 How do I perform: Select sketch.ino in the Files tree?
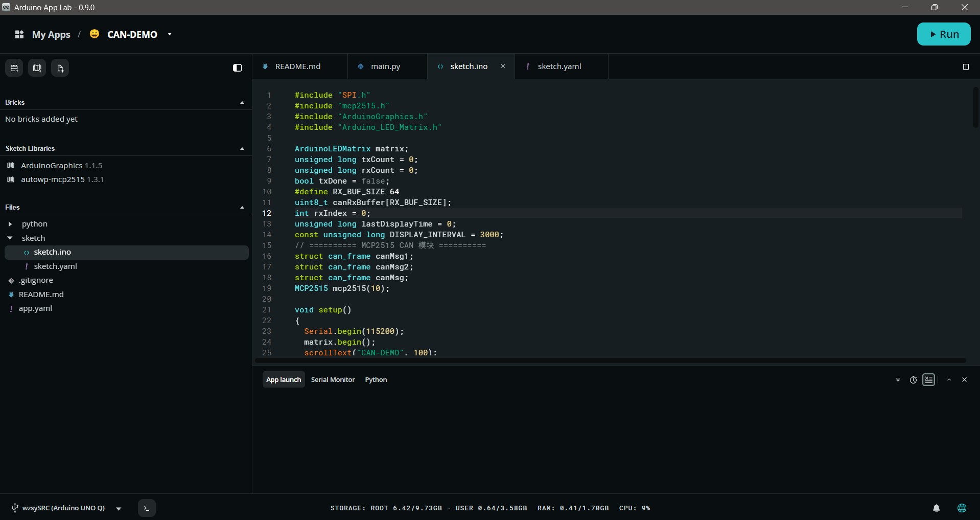127,253
